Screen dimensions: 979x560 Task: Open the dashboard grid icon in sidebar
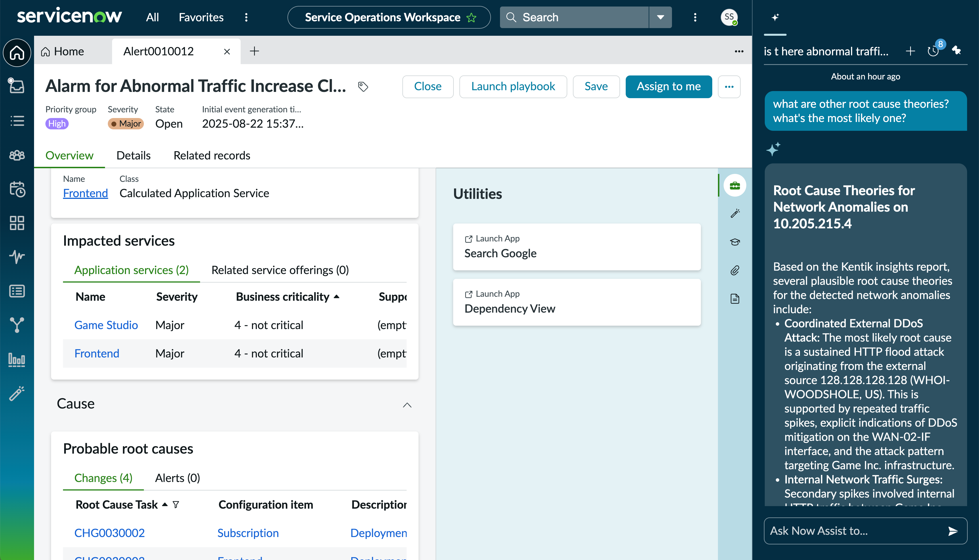click(17, 223)
